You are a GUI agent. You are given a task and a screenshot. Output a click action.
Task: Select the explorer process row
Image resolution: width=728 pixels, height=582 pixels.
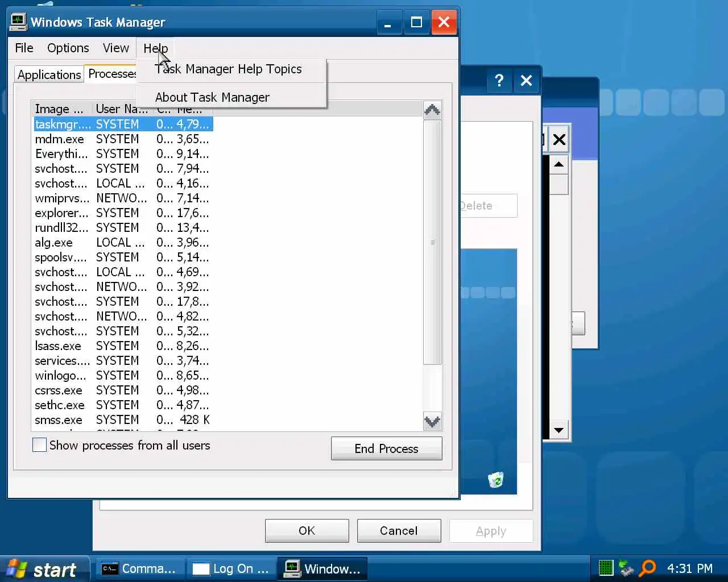(122, 213)
